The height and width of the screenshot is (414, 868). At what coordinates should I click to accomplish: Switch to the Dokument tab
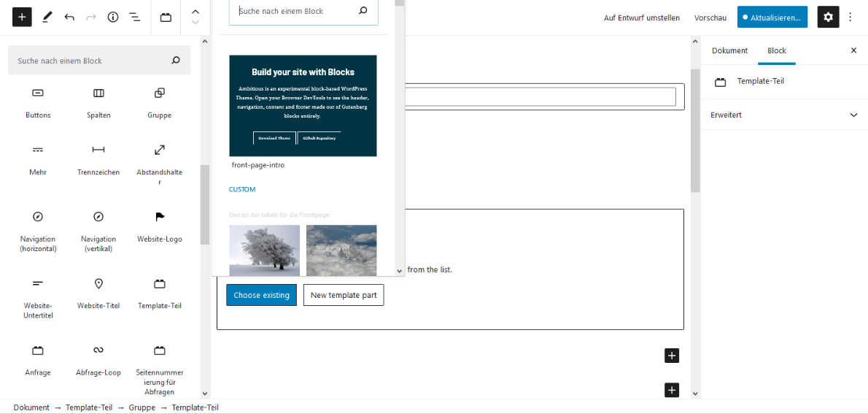pos(729,50)
